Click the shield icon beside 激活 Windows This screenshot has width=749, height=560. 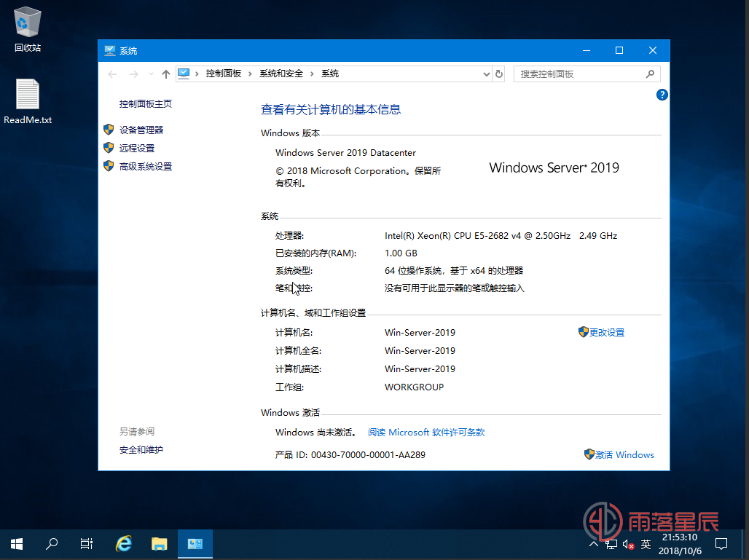(589, 454)
